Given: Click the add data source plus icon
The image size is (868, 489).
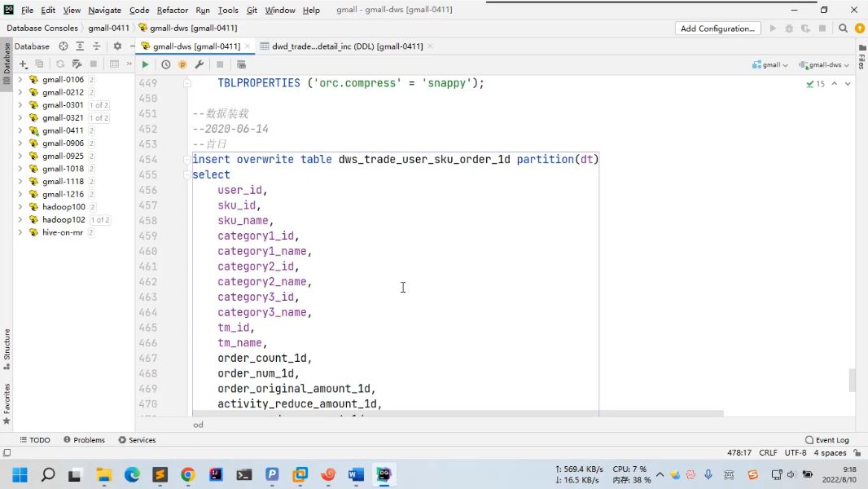Looking at the screenshot, I should [x=23, y=64].
